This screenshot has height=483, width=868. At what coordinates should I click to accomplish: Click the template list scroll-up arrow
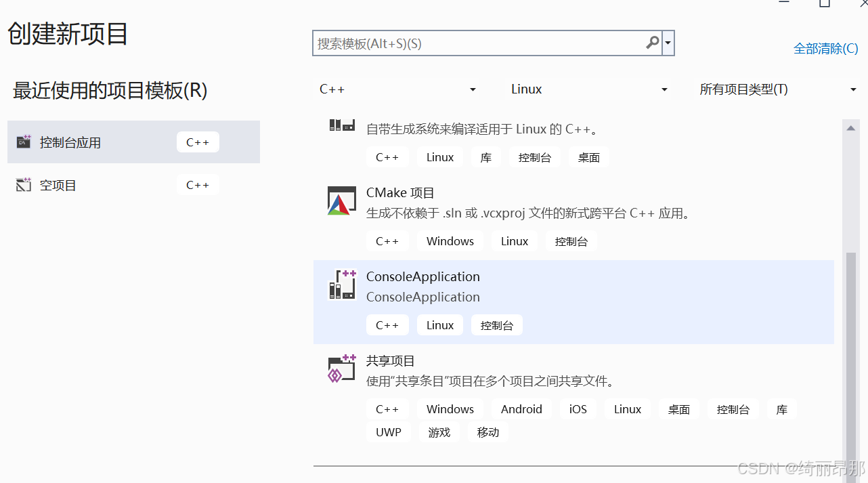pyautogui.click(x=850, y=127)
